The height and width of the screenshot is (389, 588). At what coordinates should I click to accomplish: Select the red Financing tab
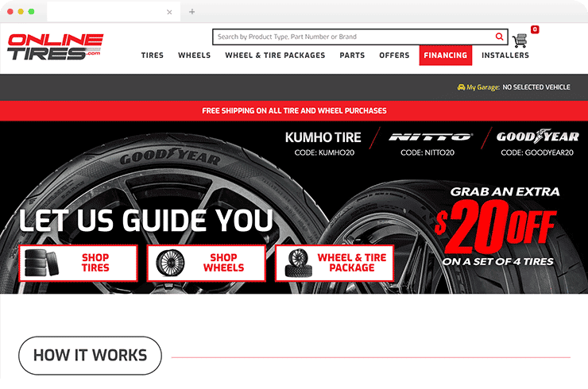tap(445, 56)
